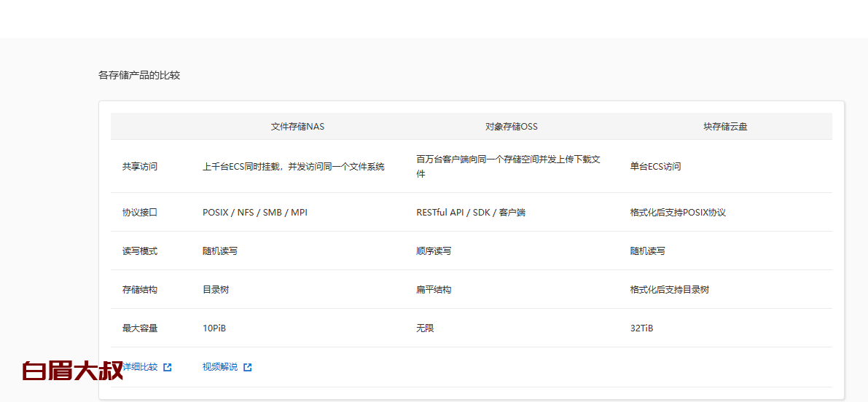868x402 pixels.
Task: Click the cell 格式化后支持目录树
Action: pyautogui.click(x=669, y=290)
